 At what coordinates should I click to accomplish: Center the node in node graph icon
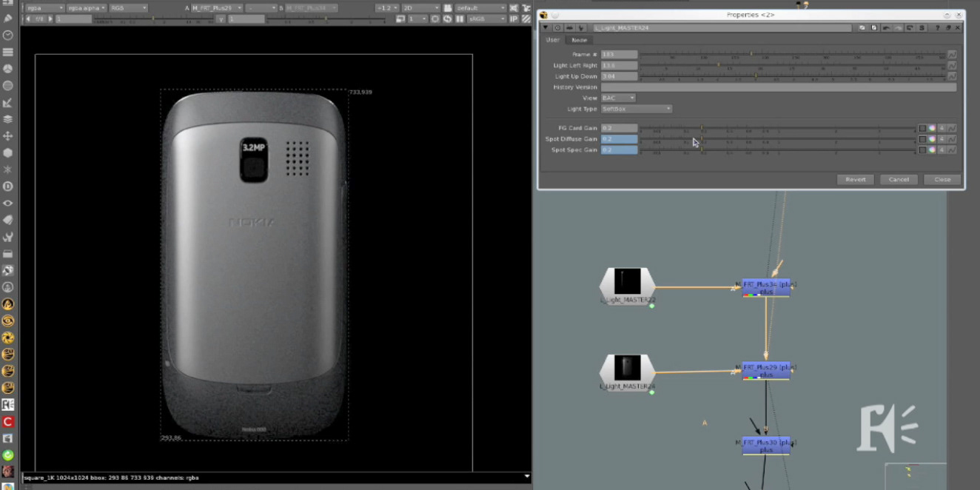[x=558, y=28]
